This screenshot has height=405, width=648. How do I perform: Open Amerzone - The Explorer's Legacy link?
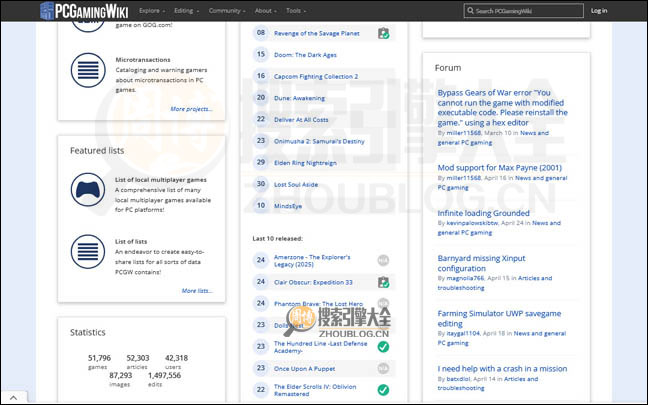click(x=312, y=260)
